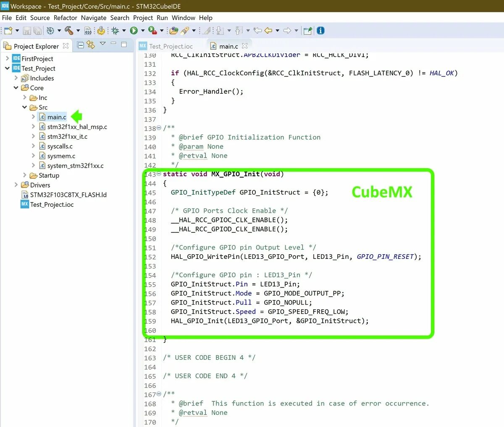
Task: Click the Save toolbar icon
Action: click(x=27, y=31)
